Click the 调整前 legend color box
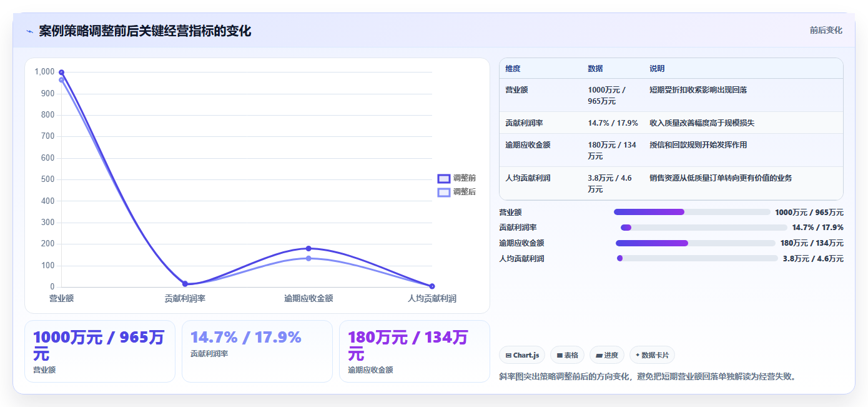Viewport: 868px width, 407px height. coord(443,178)
